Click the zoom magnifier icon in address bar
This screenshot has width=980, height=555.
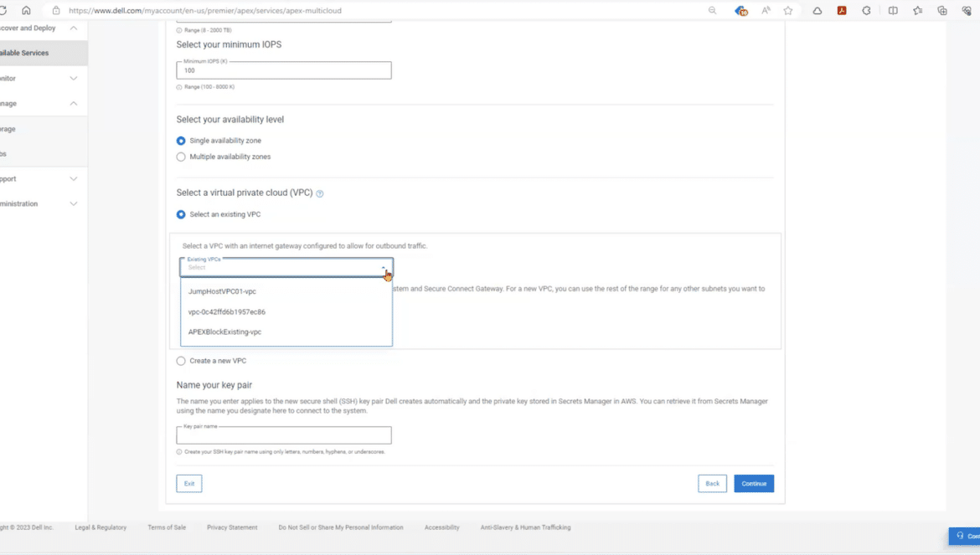coord(713,11)
